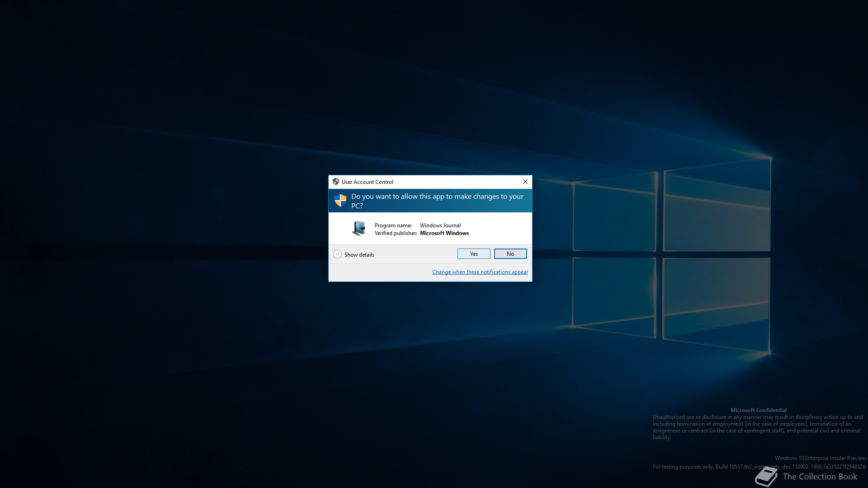Click the 'Do you want to allow this app' question text
868x488 pixels.
tap(437, 201)
